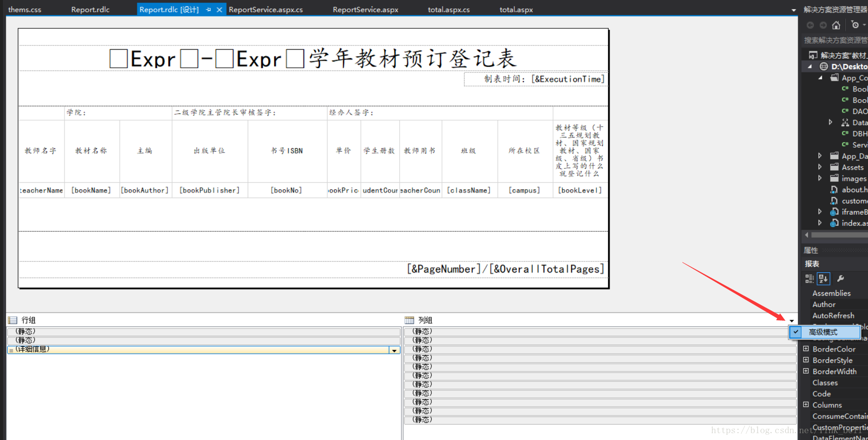
Task: Pin the Report.rdlc design tab
Action: point(209,10)
